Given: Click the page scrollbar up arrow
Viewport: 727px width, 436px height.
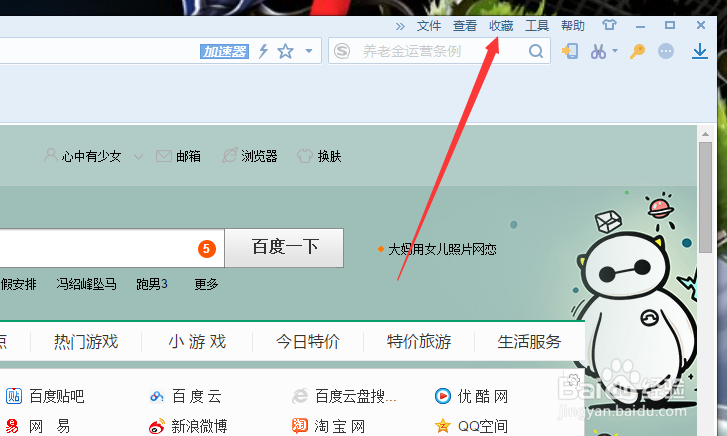Looking at the screenshot, I should (x=705, y=134).
